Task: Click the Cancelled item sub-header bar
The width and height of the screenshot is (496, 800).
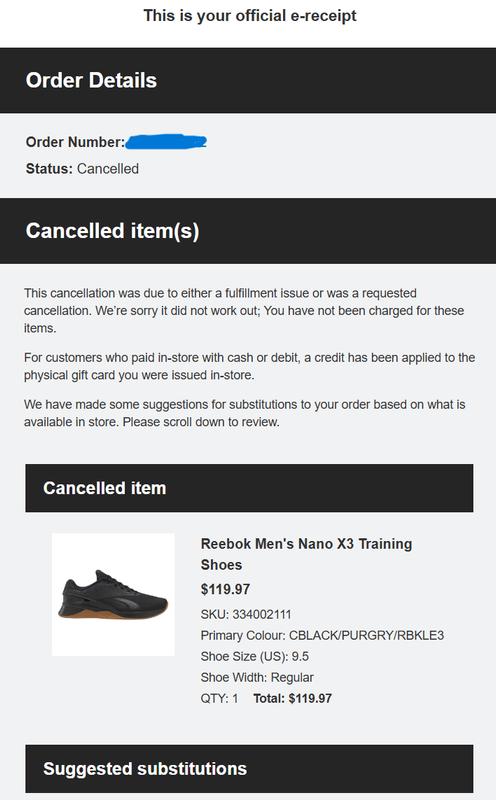Action: [x=249, y=488]
